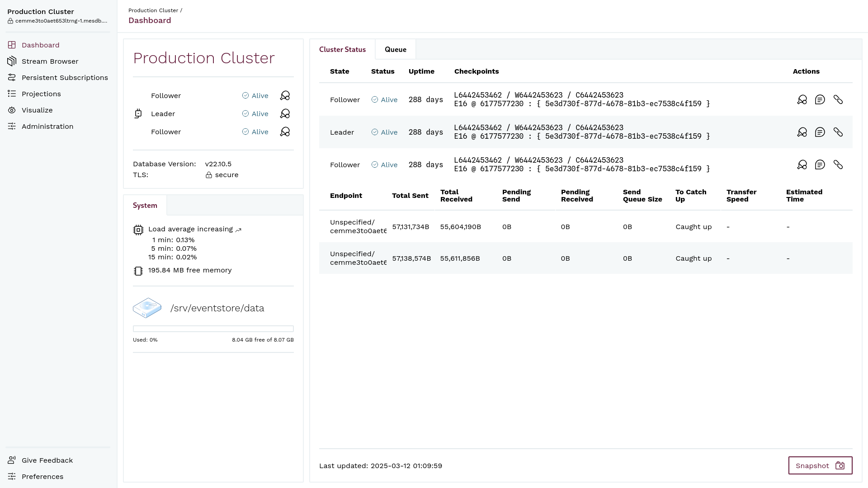The height and width of the screenshot is (488, 868).
Task: Open Stream Browser from the sidebar
Action: [x=50, y=61]
